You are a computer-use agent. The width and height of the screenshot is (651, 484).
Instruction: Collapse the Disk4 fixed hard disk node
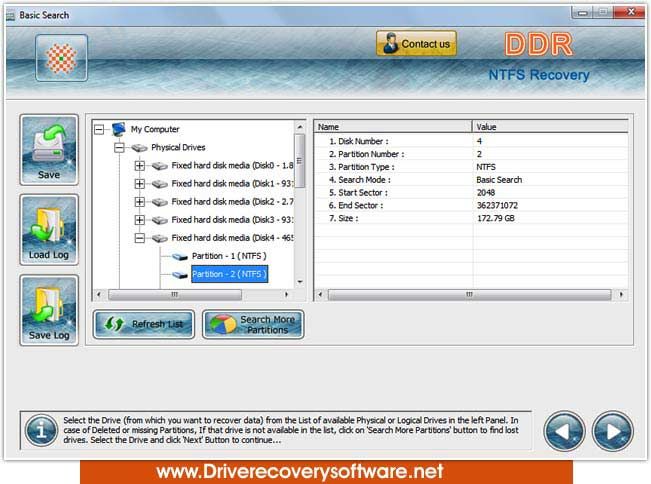click(x=140, y=238)
